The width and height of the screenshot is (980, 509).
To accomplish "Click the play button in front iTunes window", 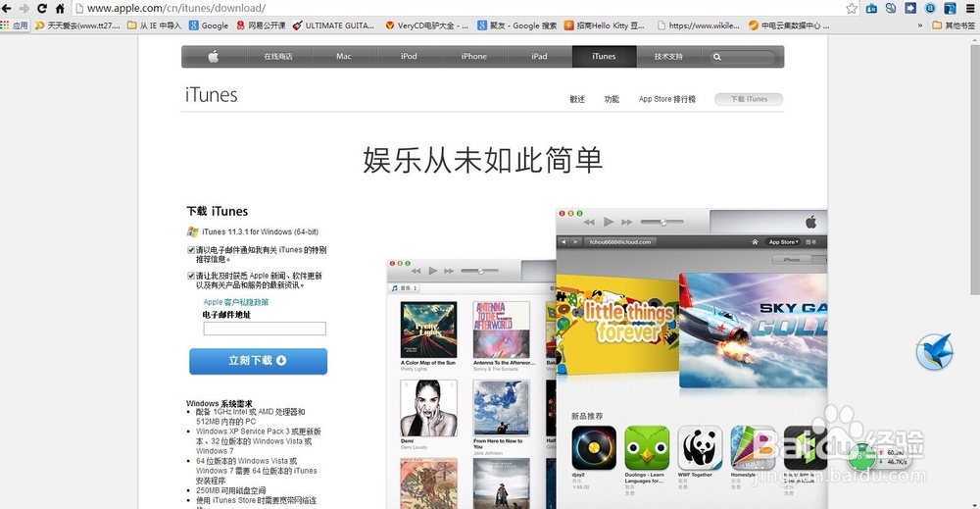I will 609,222.
